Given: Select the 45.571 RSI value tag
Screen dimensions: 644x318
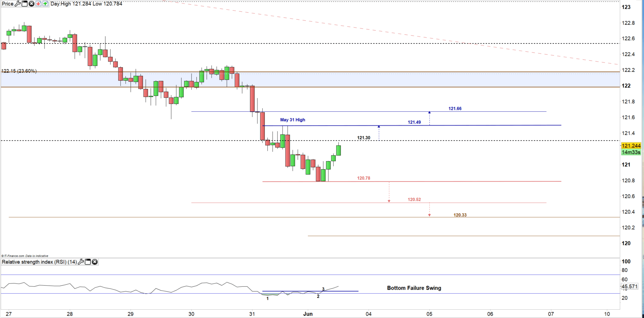Looking at the screenshot, I should [x=630, y=287].
